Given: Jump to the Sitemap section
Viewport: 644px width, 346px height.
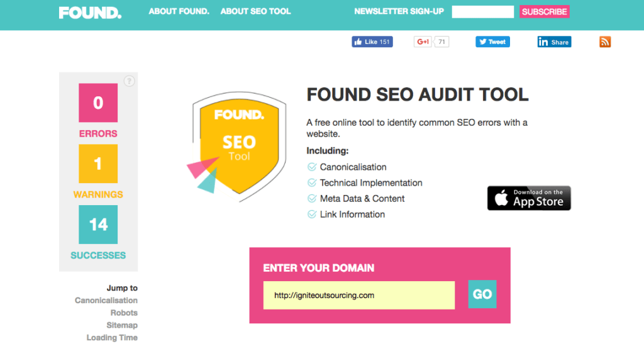Looking at the screenshot, I should [122, 325].
